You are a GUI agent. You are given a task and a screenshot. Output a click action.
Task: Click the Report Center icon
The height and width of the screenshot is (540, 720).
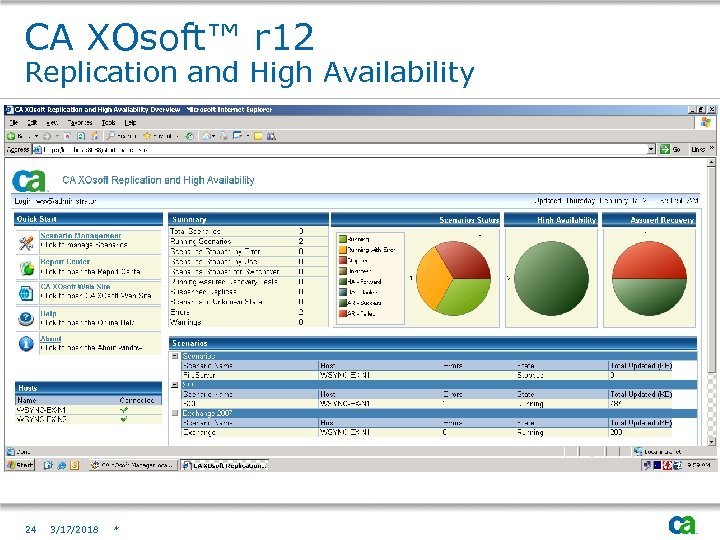(27, 268)
